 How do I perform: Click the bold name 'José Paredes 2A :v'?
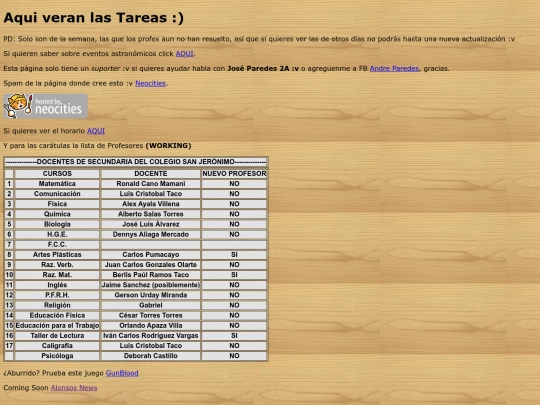point(263,69)
